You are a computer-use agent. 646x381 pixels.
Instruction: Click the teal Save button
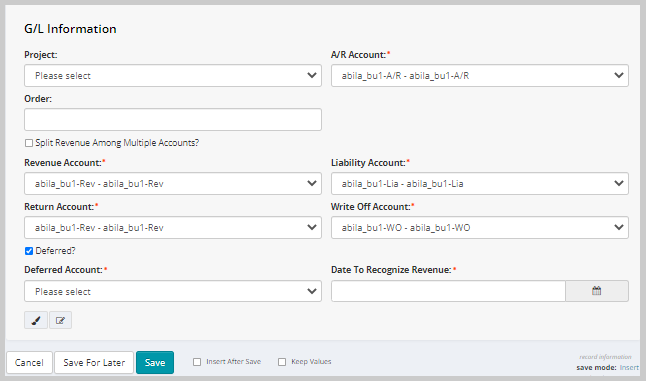coord(155,362)
